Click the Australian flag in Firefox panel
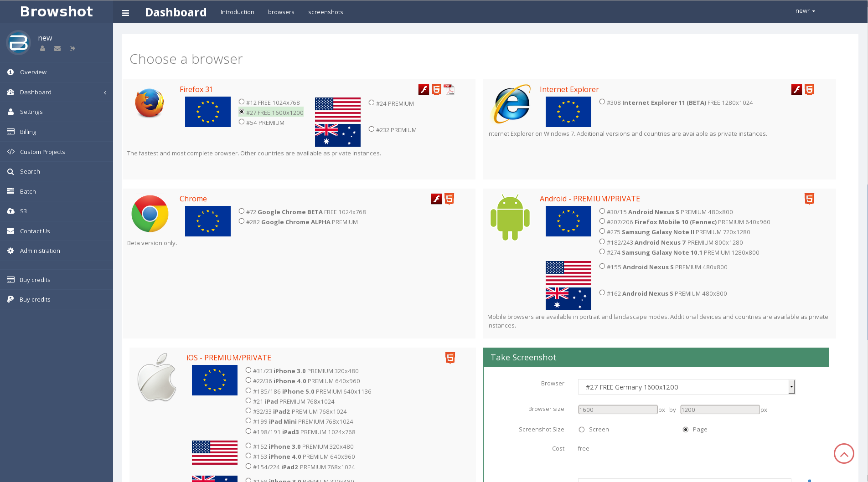The width and height of the screenshot is (868, 482). (338, 135)
